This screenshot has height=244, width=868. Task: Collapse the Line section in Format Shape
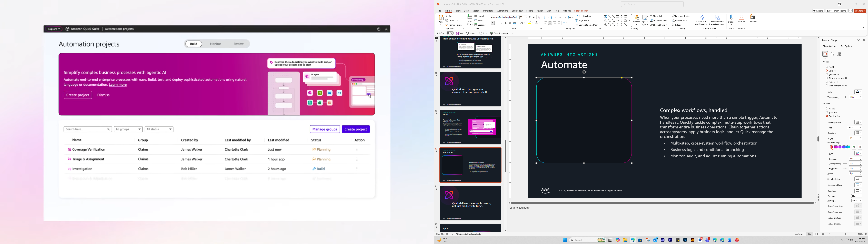(824, 104)
